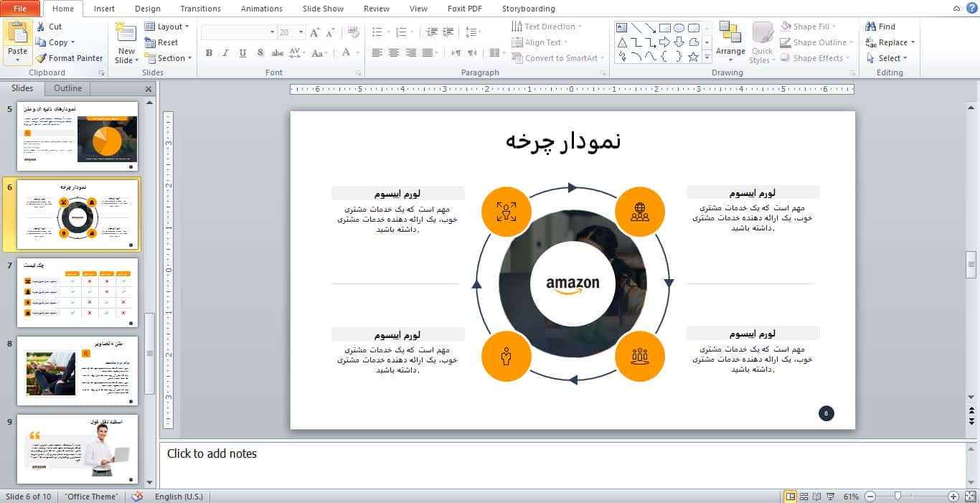Clear all formatting icon in Font group

(353, 32)
